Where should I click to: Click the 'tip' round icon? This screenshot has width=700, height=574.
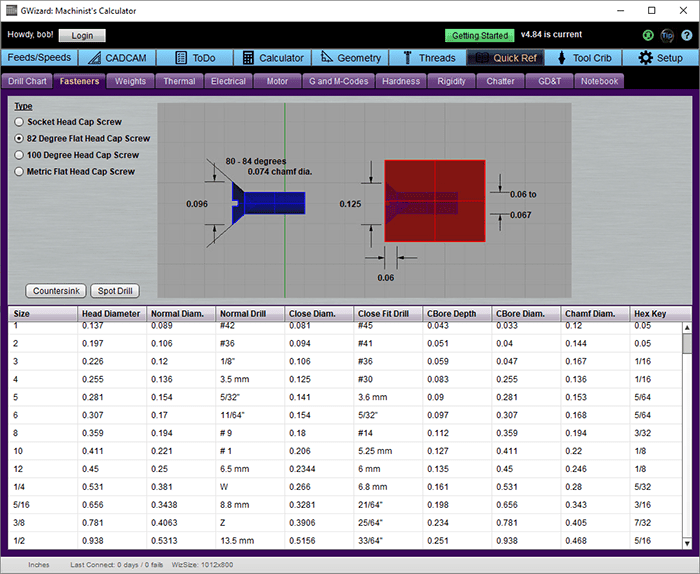[x=667, y=35]
